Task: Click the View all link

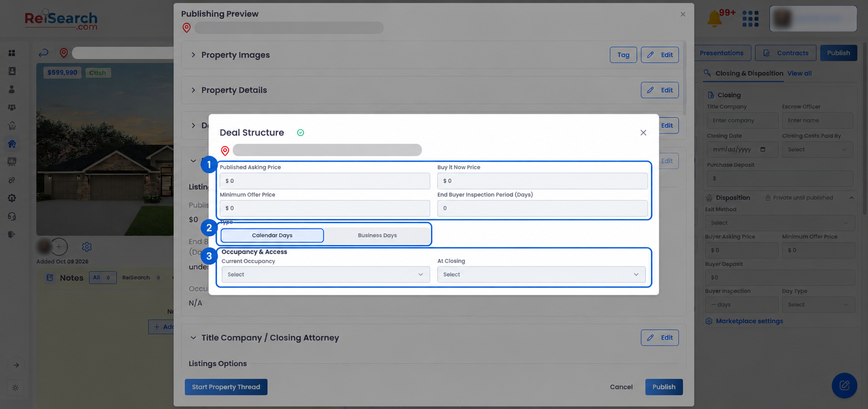Action: click(800, 73)
